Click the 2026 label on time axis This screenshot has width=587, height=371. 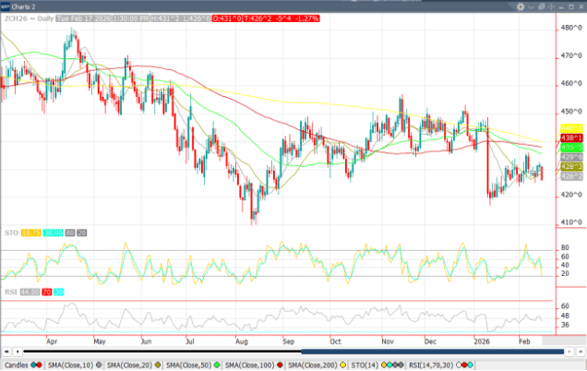[481, 341]
